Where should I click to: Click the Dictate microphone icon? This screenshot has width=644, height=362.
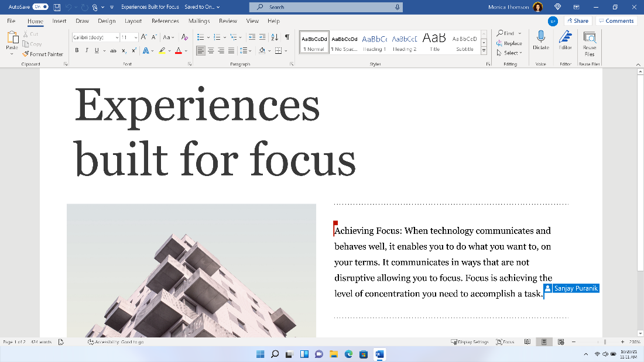[x=540, y=36]
